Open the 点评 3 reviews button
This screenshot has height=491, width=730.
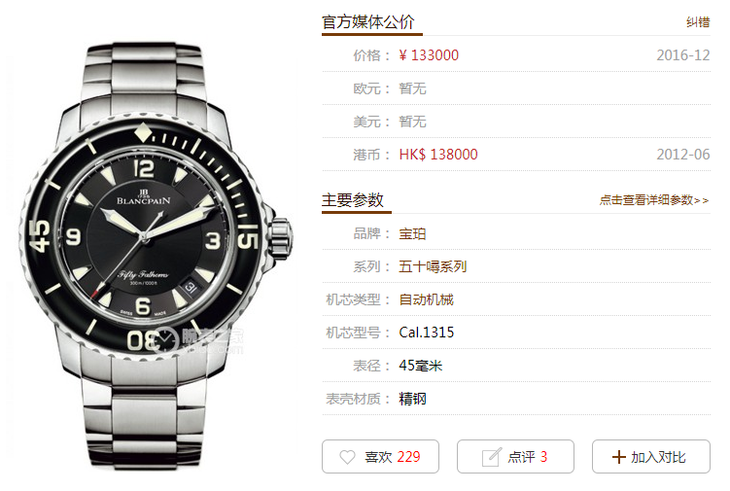click(x=515, y=457)
